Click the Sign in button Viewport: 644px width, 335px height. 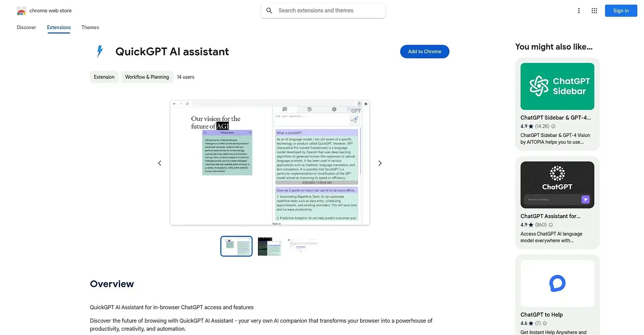point(621,11)
